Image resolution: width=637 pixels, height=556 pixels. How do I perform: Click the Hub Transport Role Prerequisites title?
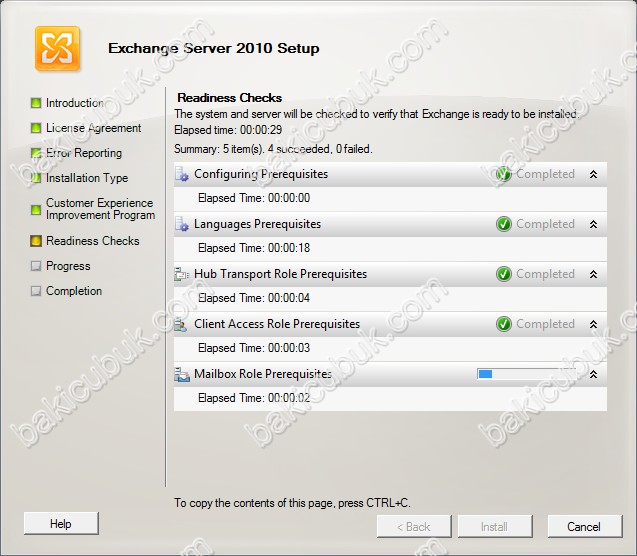280,274
